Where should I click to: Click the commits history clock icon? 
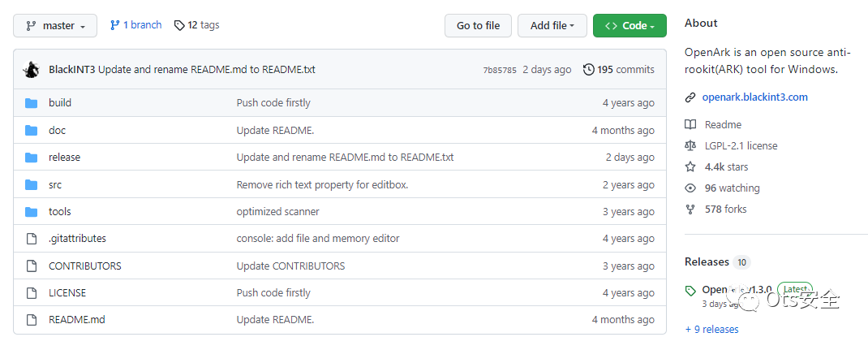(x=589, y=70)
